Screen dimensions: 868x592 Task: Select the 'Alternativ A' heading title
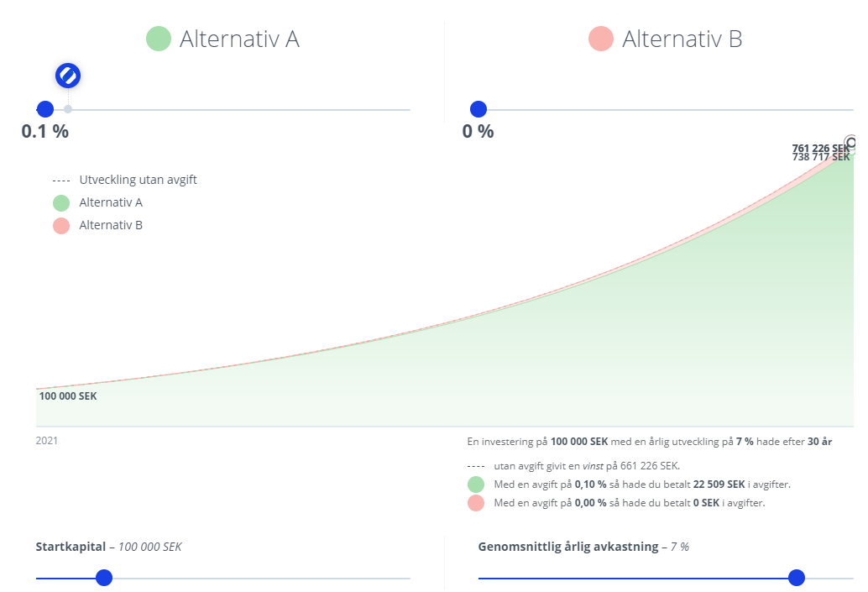pyautogui.click(x=239, y=39)
